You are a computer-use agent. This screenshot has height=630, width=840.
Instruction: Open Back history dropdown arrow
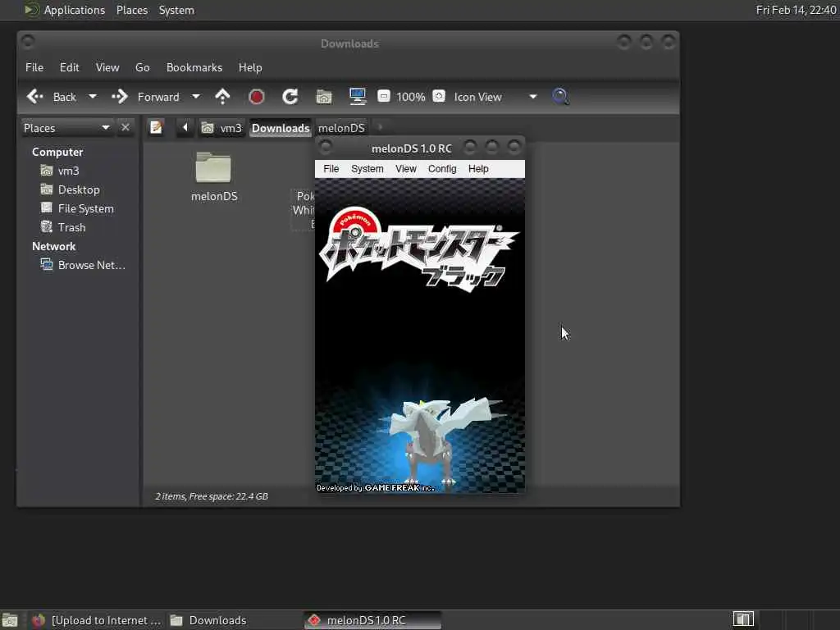click(92, 97)
